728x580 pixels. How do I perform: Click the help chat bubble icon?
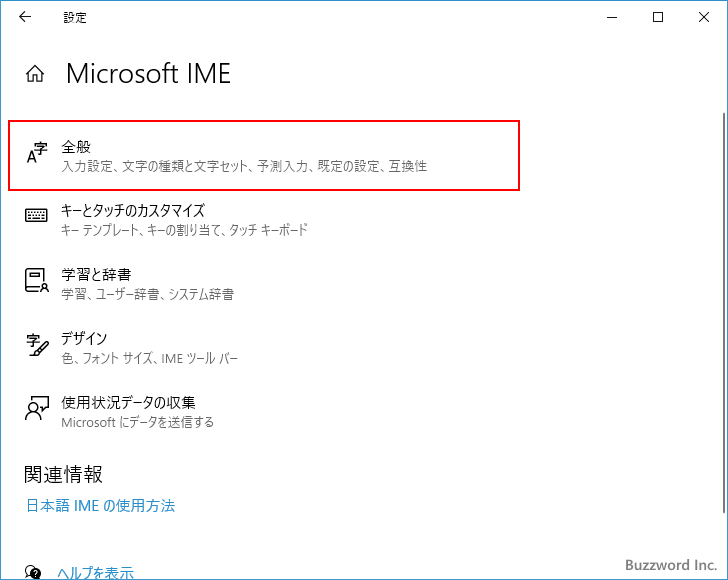(x=33, y=572)
